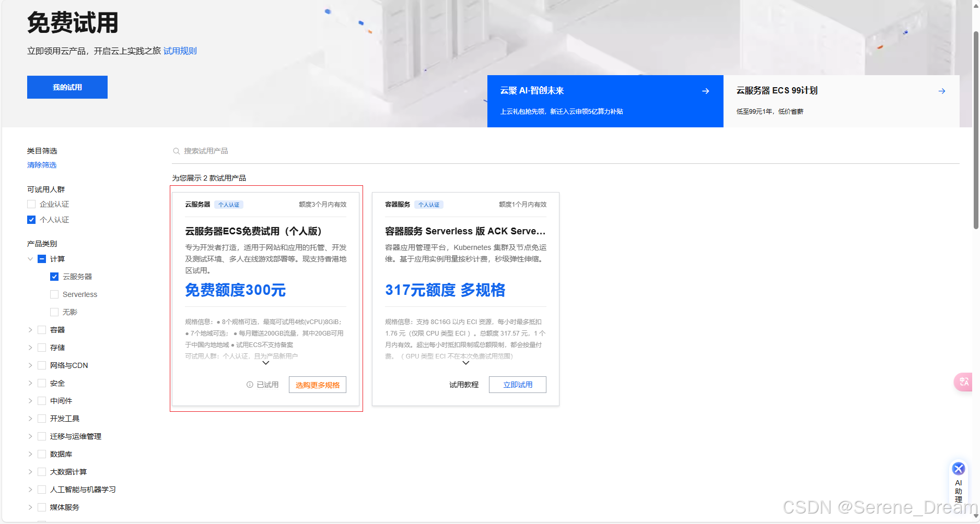Enable the 企业认证 checkbox
The image size is (980, 524).
coord(31,204)
